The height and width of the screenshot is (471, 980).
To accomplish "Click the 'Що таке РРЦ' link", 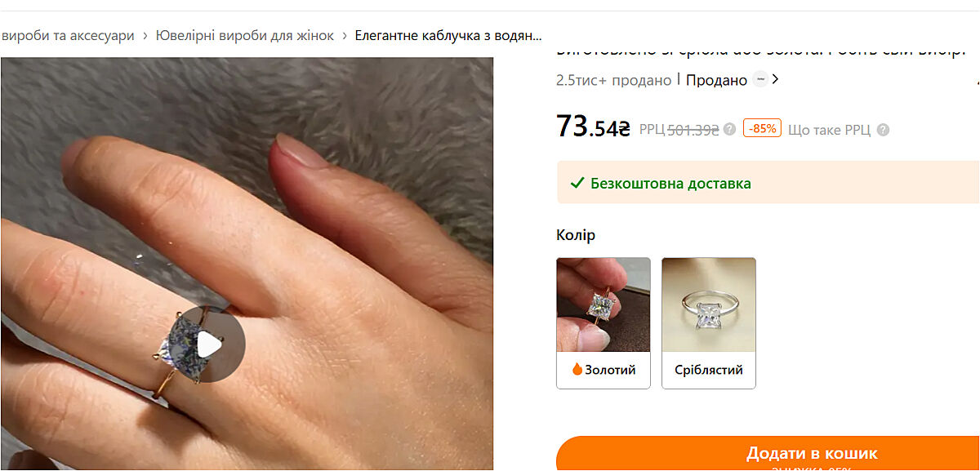I will pyautogui.click(x=829, y=130).
